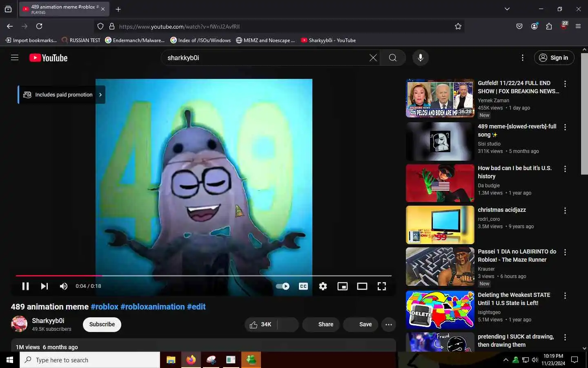Search with your voice microphone
This screenshot has width=588, height=368.
pos(421,58)
